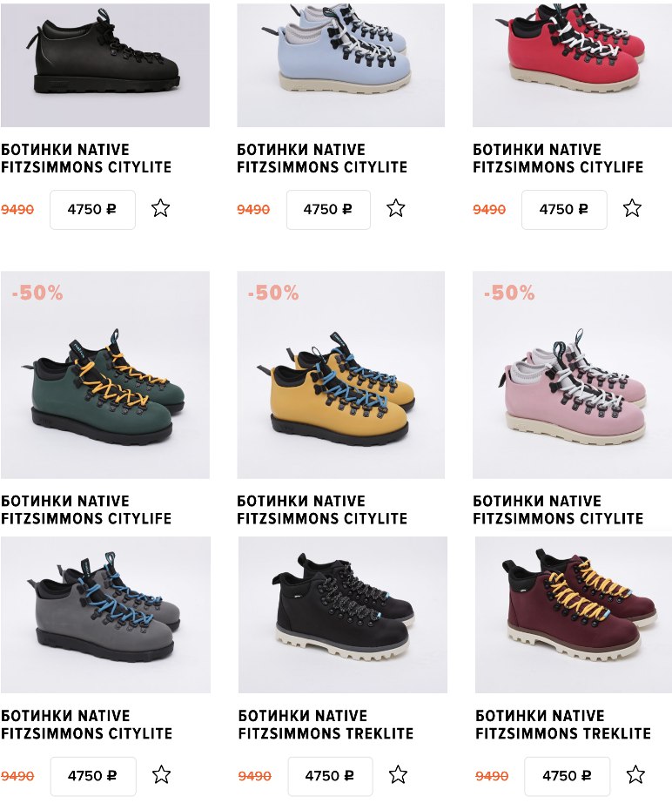Open title link of black Fitzsimmons Treklite boots
Image resolution: width=672 pixels, height=803 pixels.
pos(326,724)
